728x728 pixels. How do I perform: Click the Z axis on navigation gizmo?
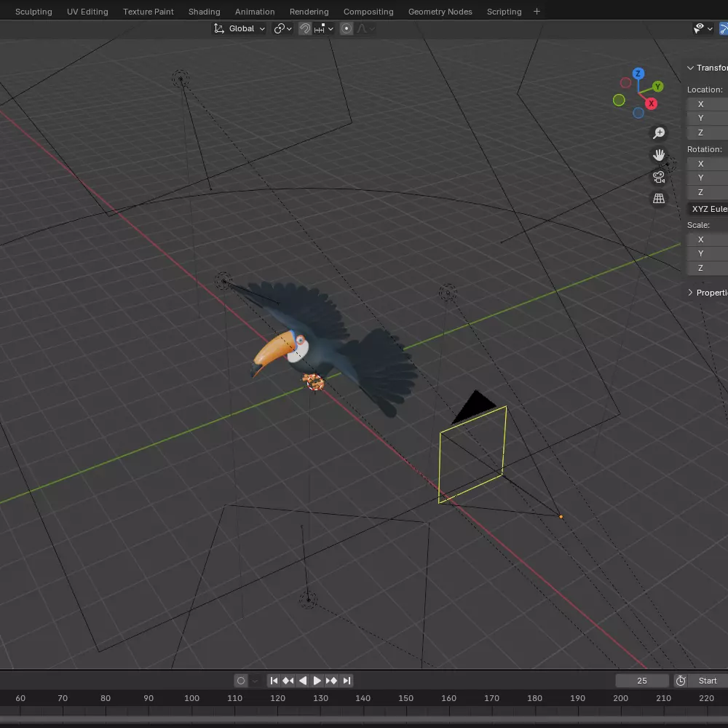click(x=638, y=74)
